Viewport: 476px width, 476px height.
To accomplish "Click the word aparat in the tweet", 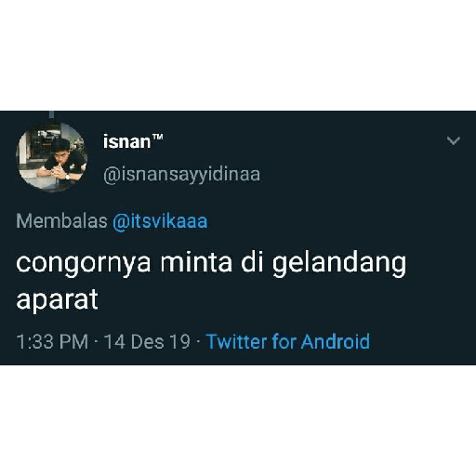I will point(58,299).
